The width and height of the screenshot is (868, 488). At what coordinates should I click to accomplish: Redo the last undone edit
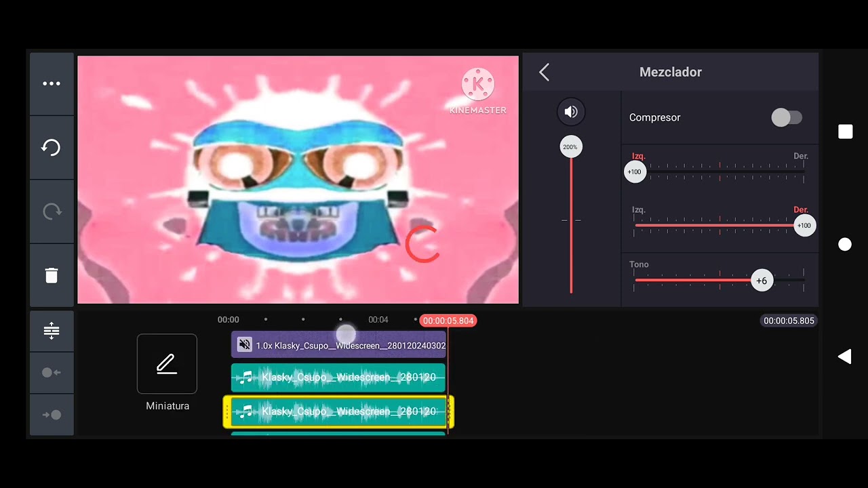click(52, 211)
